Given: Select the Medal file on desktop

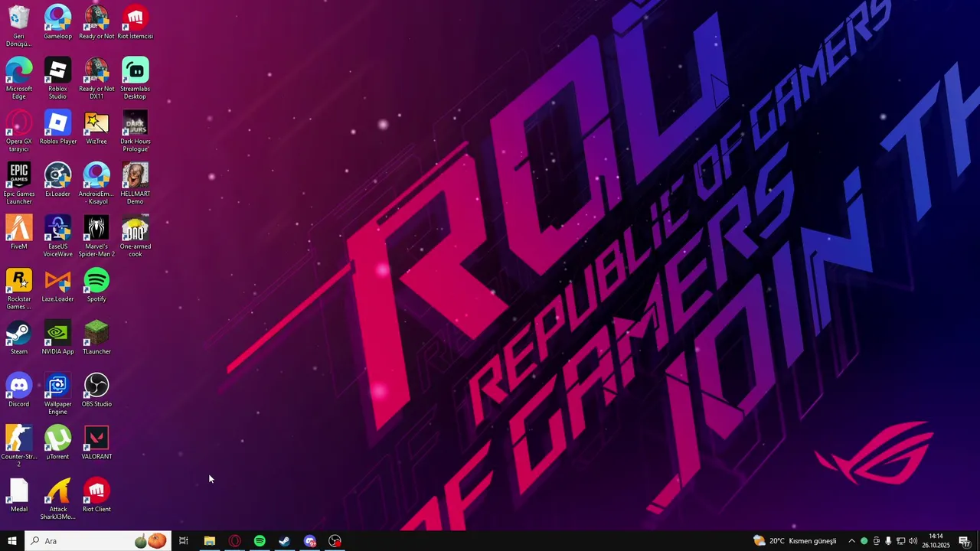Looking at the screenshot, I should point(19,495).
